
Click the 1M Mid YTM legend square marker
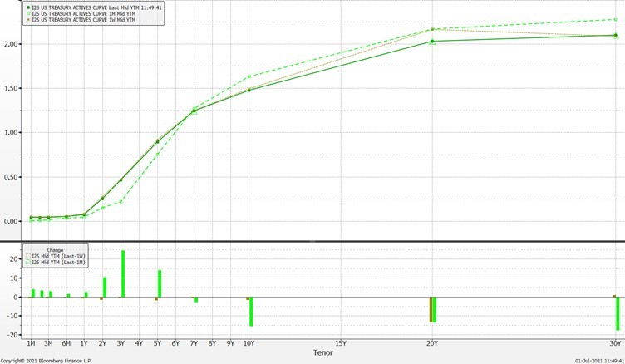pyautogui.click(x=27, y=12)
